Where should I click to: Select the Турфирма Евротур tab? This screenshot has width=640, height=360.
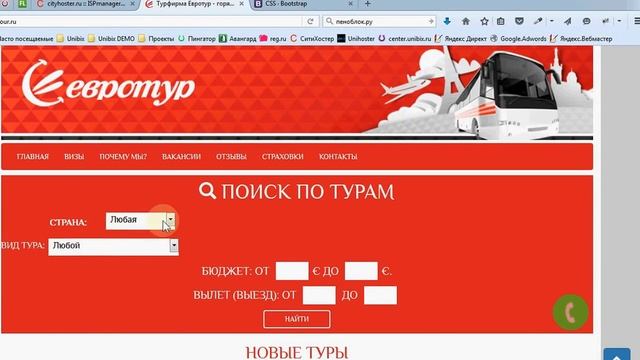tap(194, 4)
